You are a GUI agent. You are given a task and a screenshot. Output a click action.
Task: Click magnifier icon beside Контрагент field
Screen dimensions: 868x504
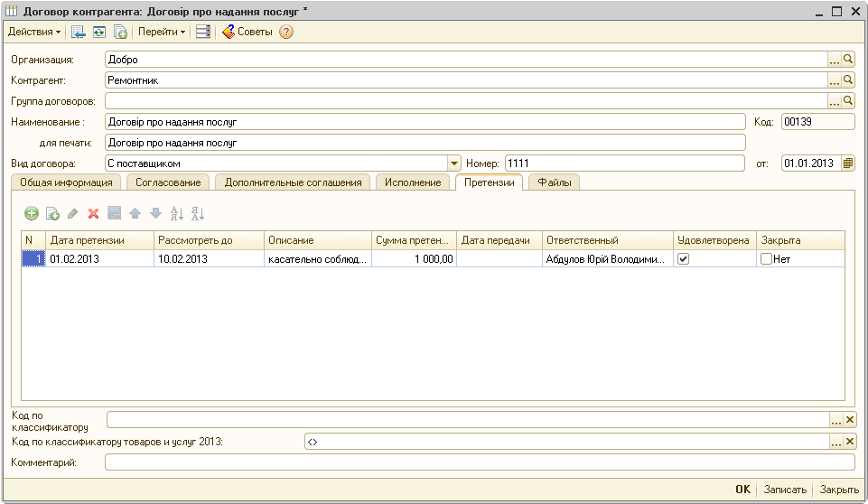[x=848, y=80]
